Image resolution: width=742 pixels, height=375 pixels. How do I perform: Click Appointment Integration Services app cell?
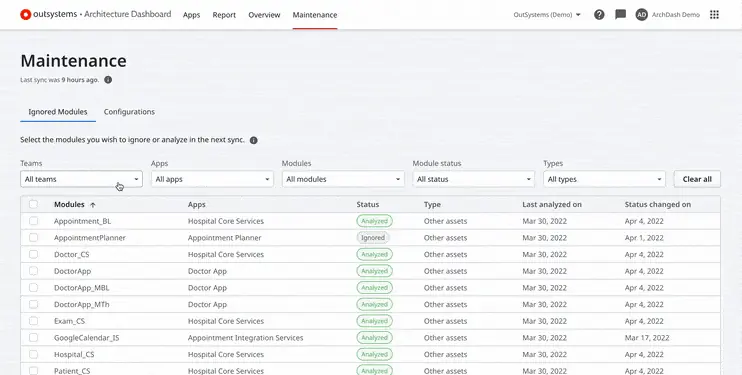click(246, 338)
